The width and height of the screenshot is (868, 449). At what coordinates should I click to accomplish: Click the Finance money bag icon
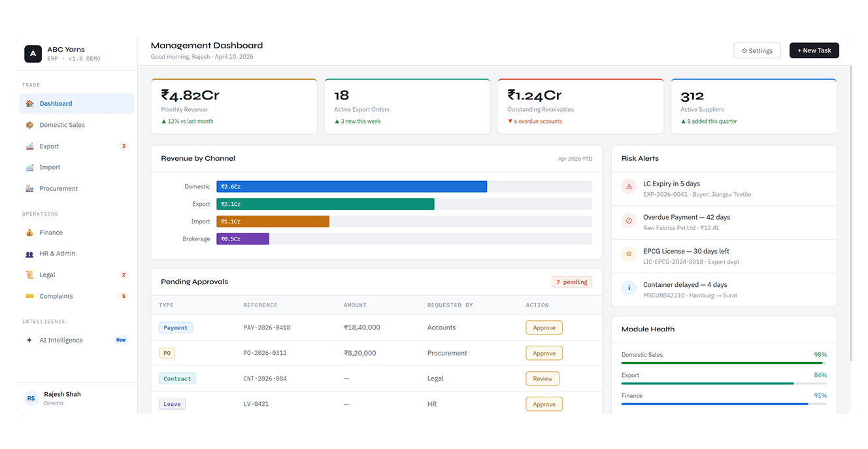29,233
